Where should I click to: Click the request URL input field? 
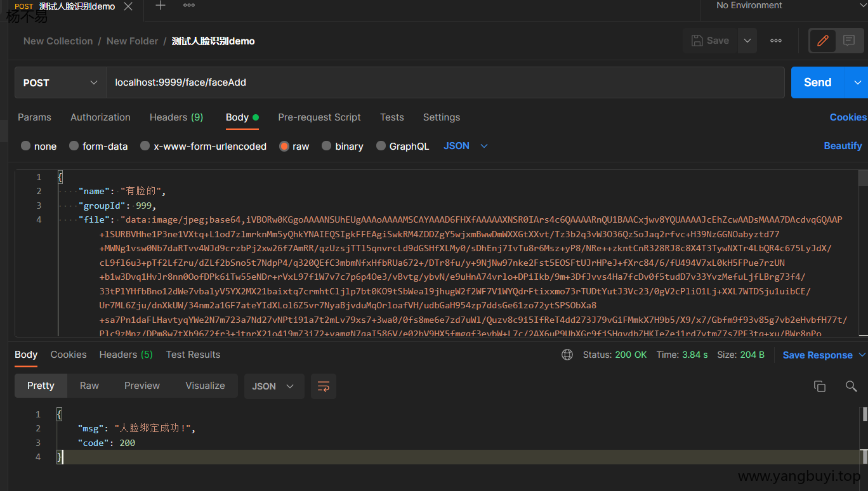click(445, 82)
